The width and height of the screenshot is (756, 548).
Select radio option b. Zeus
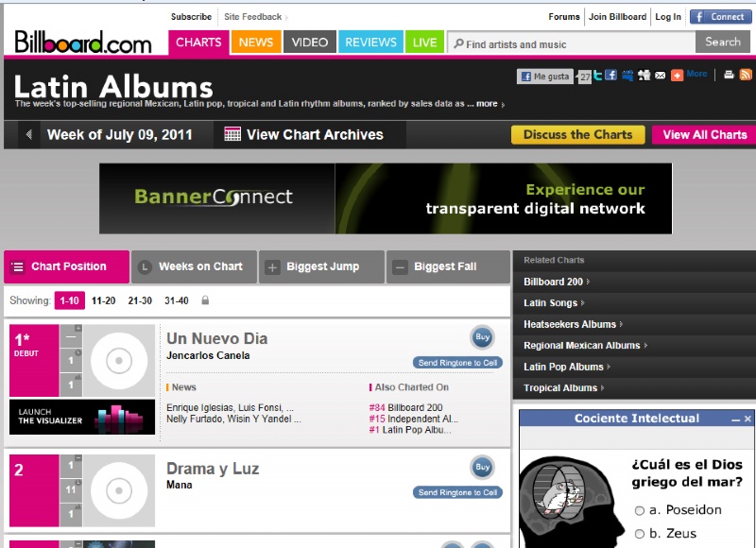tap(640, 534)
